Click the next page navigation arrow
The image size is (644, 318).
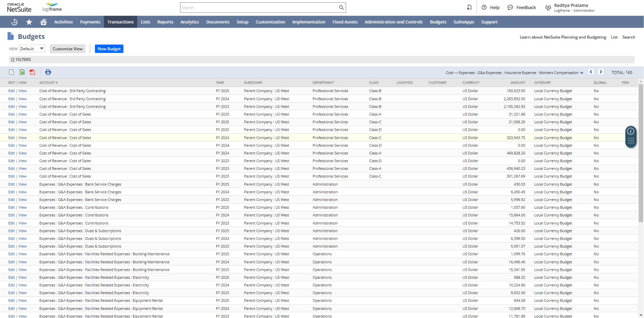(x=601, y=72)
